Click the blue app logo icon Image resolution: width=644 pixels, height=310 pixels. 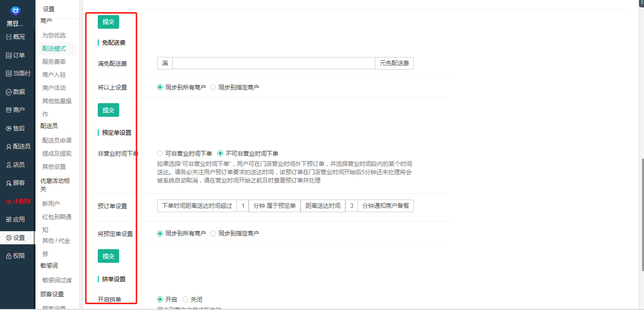pyautogui.click(x=16, y=11)
